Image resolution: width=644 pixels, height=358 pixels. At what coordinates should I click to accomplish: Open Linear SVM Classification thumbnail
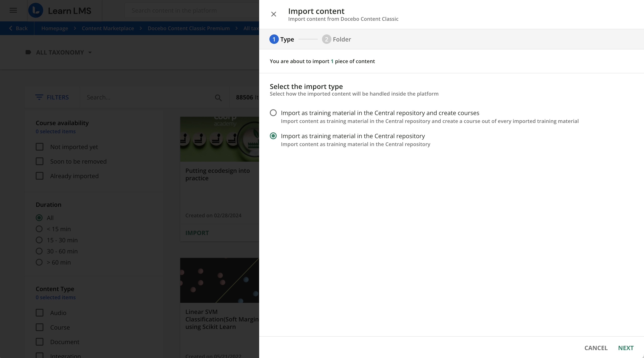[x=220, y=280]
